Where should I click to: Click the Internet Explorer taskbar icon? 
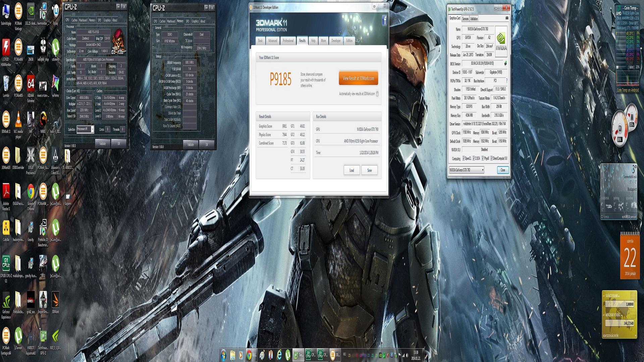[x=279, y=355]
